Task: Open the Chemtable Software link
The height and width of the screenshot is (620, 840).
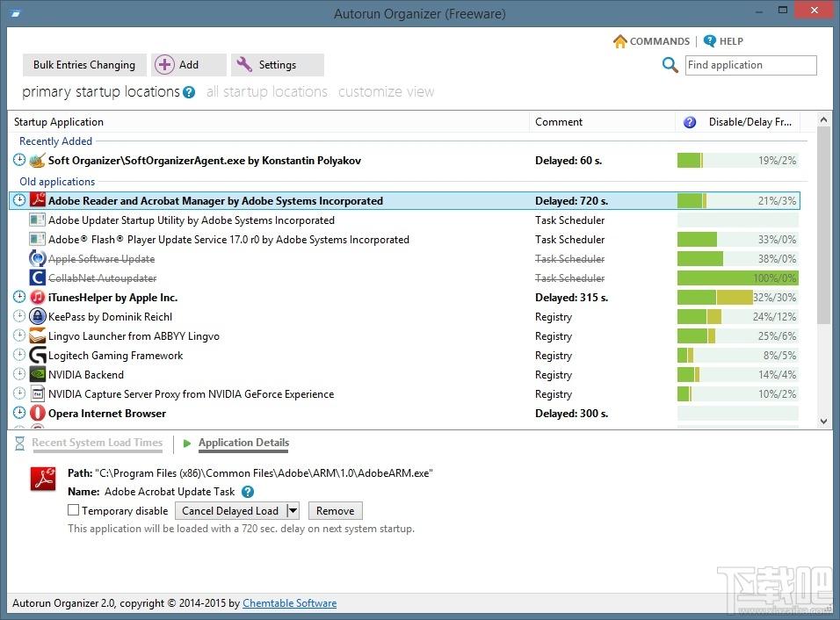Action: click(x=289, y=602)
